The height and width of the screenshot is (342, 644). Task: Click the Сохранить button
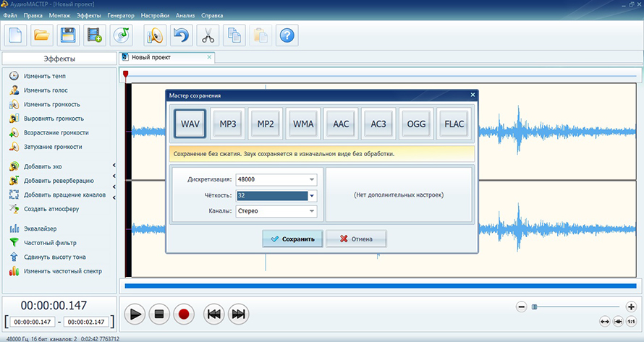pyautogui.click(x=292, y=239)
